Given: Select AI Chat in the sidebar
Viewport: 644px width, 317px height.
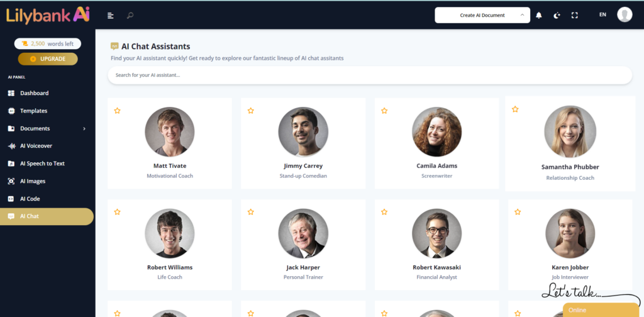Looking at the screenshot, I should 47,216.
